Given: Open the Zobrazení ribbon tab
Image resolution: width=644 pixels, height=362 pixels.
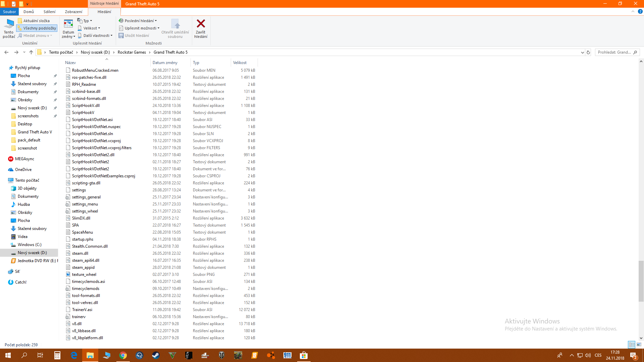Looking at the screenshot, I should click(73, 12).
